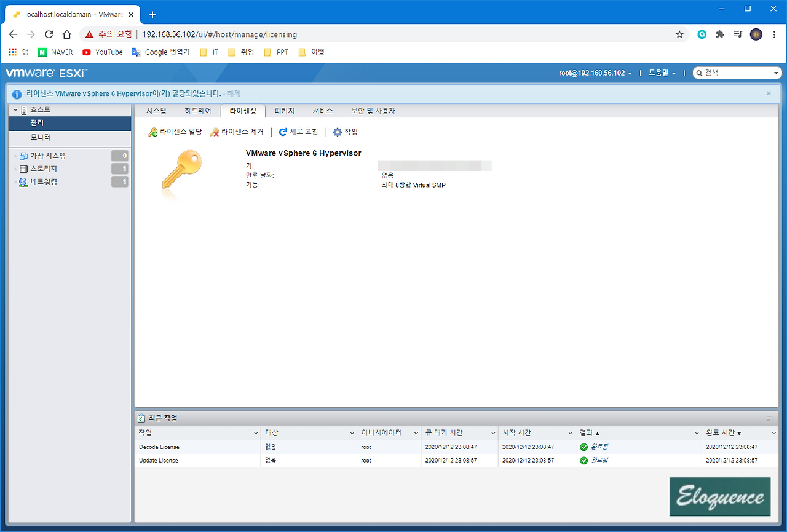
Task: Go to the browser home page
Action: pos(67,34)
